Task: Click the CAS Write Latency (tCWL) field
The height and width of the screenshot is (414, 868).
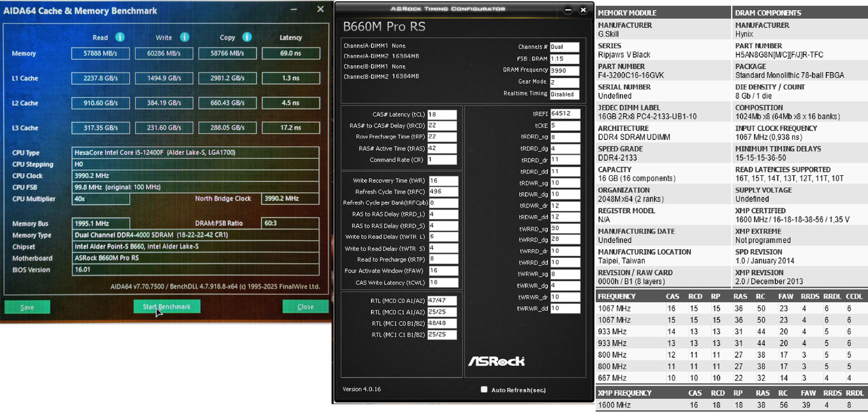Action: [x=443, y=282]
